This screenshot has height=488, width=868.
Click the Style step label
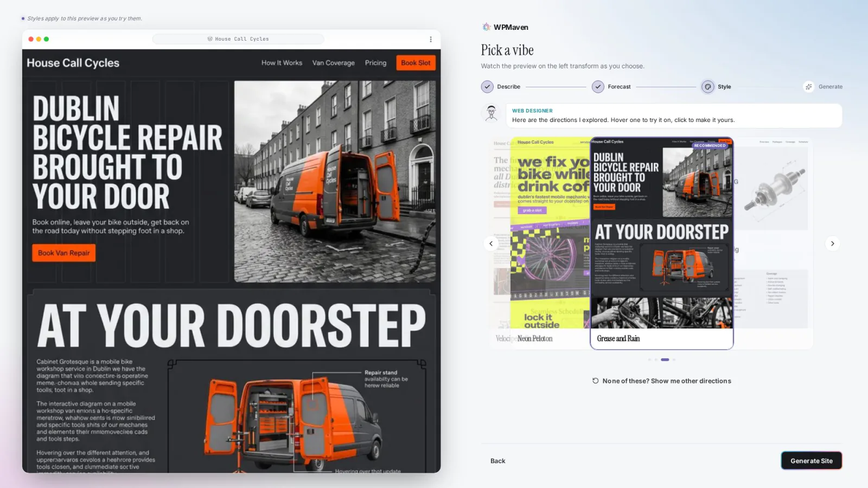click(724, 87)
